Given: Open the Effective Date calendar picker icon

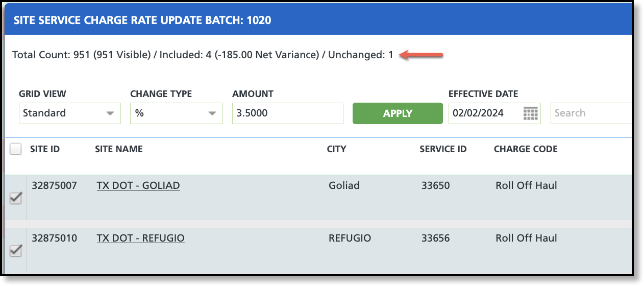Looking at the screenshot, I should point(531,113).
